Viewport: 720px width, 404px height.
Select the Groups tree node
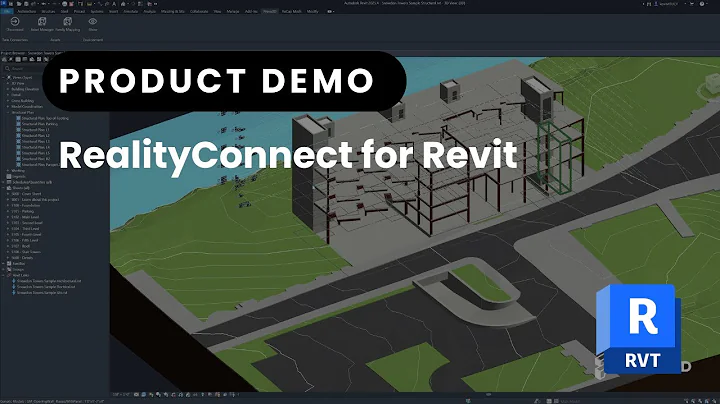(18, 269)
